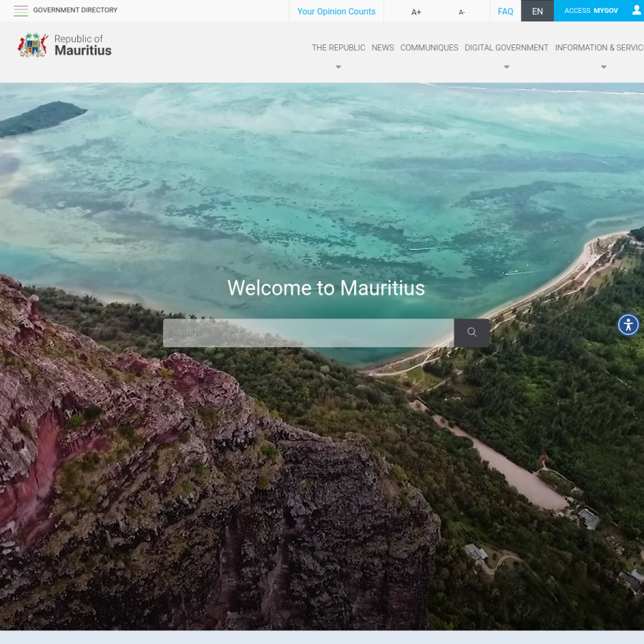The height and width of the screenshot is (644, 644).
Task: Click the Republic of Mauritius title text
Action: [82, 45]
